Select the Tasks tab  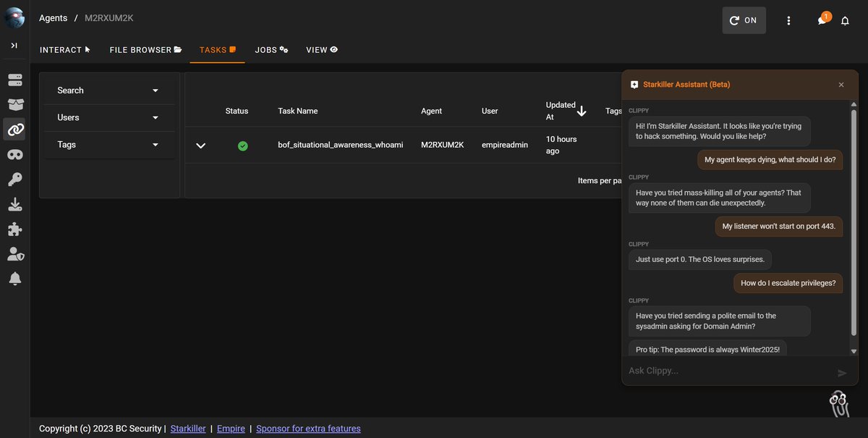click(x=218, y=50)
